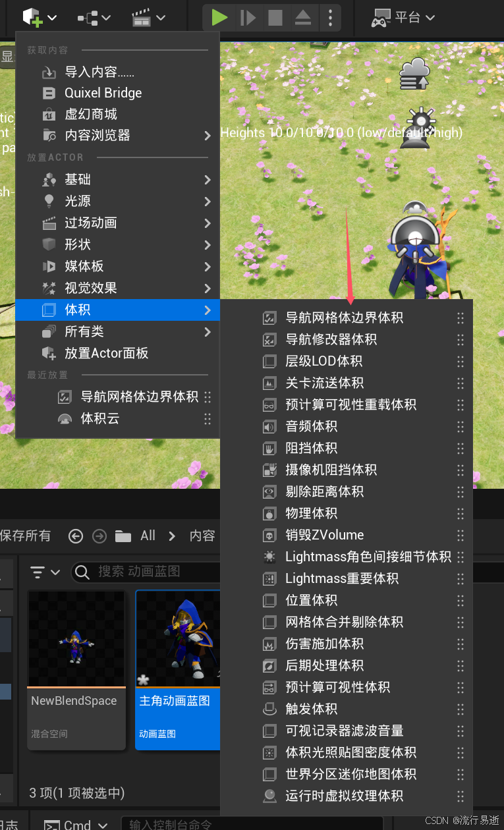Open the 平台 platform dropdown
504x830 pixels.
(x=403, y=17)
